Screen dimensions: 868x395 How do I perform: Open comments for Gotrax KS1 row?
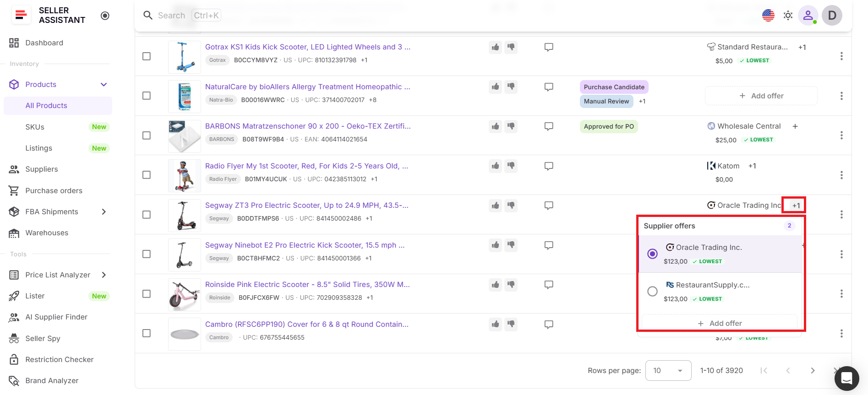(549, 47)
